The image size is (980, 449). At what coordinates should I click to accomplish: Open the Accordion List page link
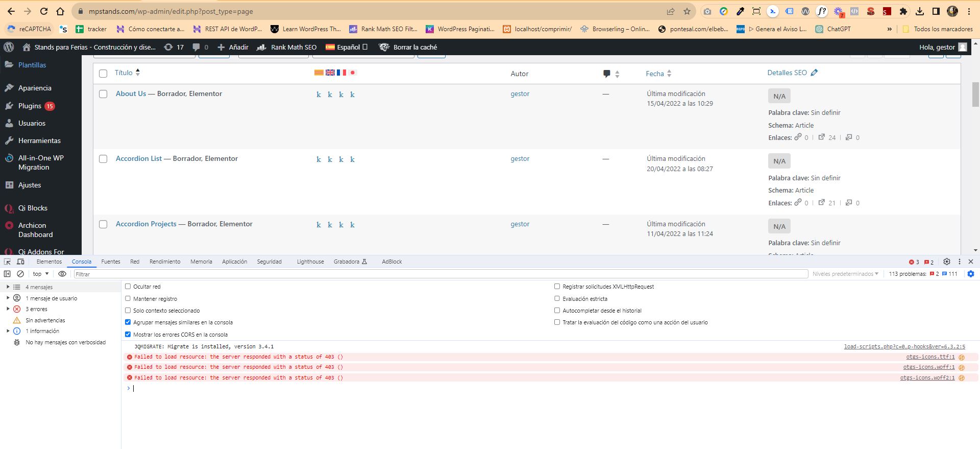pos(138,158)
